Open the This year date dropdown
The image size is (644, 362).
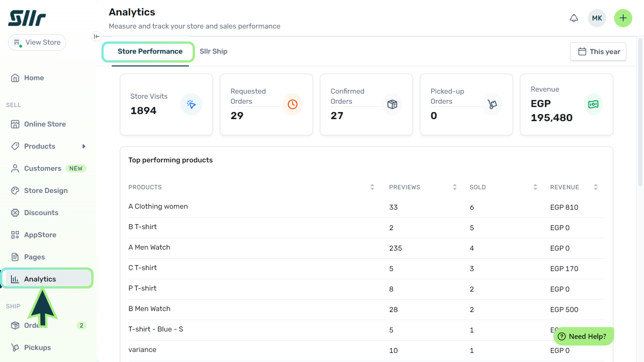click(x=598, y=51)
